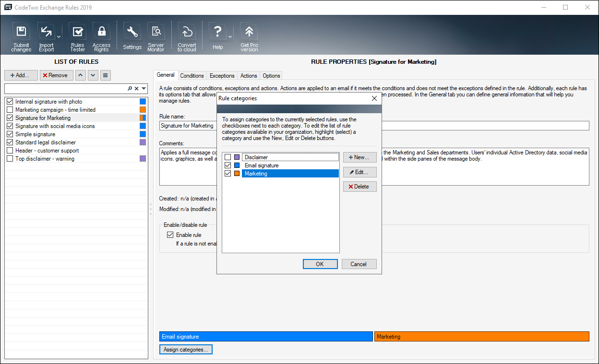The width and height of the screenshot is (599, 364).
Task: Open the rules list hamburger menu
Action: click(x=106, y=75)
